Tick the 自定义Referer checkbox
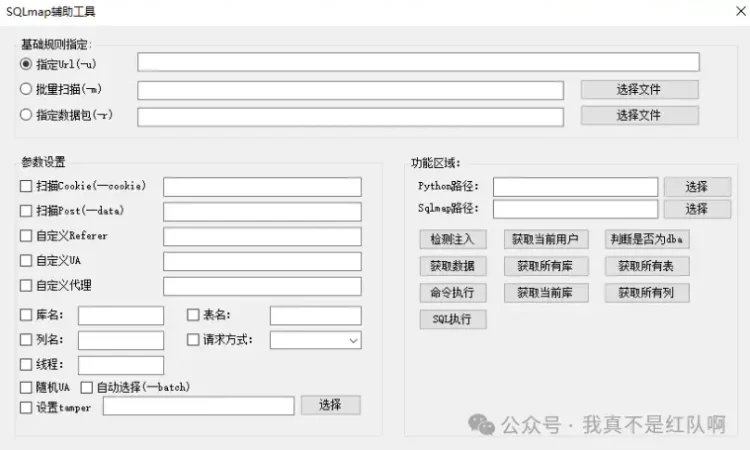The width and height of the screenshot is (750, 450). 26,236
